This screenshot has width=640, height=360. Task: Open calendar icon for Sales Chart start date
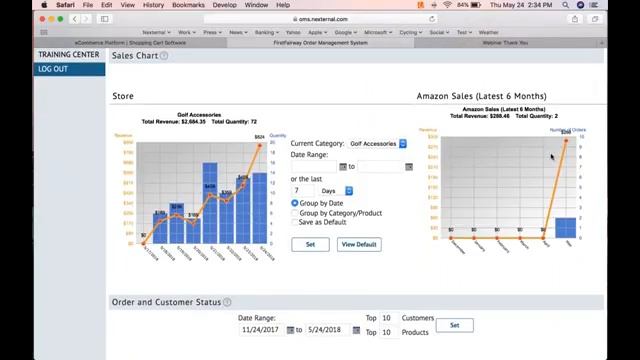coord(343,167)
